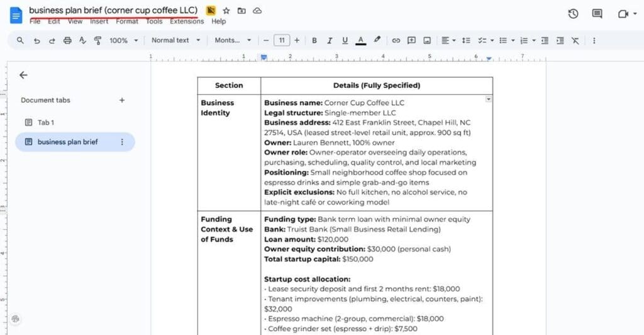Click the font size input field

(x=281, y=40)
